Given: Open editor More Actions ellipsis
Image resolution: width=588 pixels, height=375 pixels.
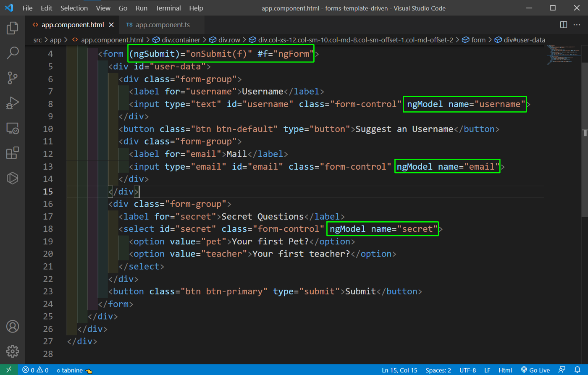Looking at the screenshot, I should point(577,25).
